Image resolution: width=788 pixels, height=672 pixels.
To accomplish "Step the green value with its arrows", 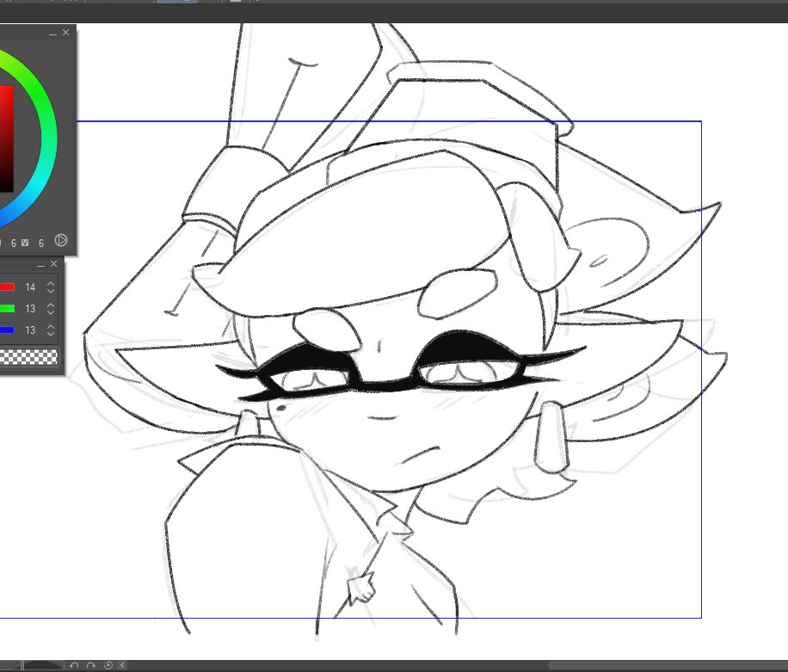I will click(x=51, y=309).
